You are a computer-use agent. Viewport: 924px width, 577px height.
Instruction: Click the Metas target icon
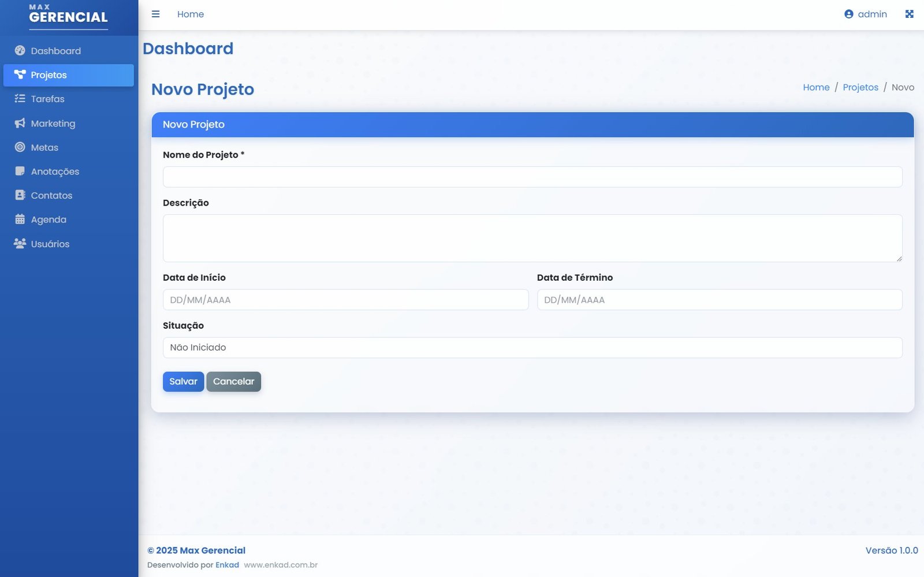[20, 147]
